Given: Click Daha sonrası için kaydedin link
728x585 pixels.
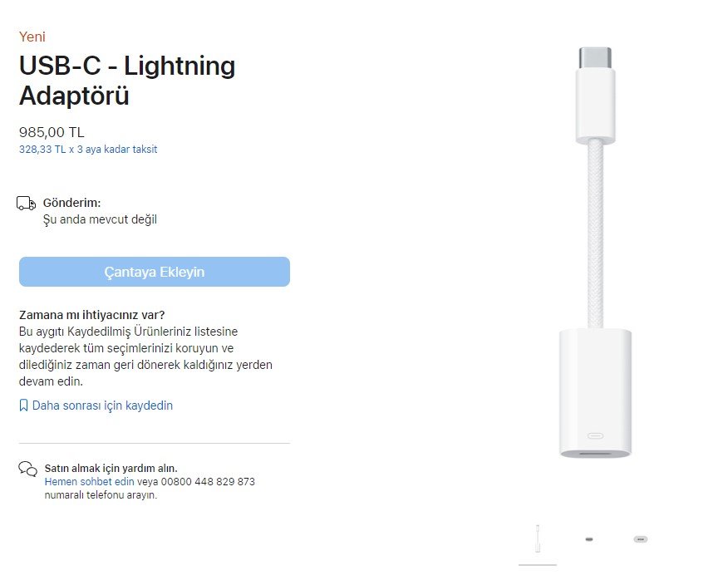Looking at the screenshot, I should [x=102, y=406].
